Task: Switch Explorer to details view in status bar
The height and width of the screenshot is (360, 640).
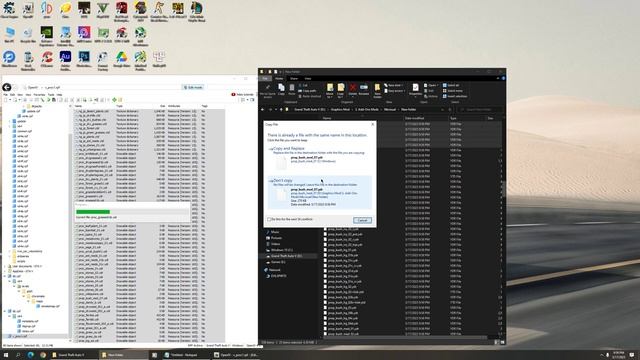Action: (497, 342)
